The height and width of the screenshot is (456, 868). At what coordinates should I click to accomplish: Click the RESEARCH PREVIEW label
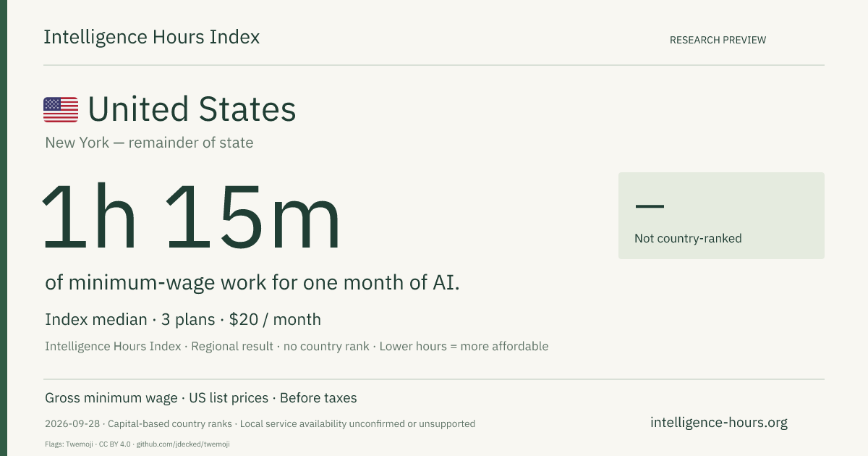(x=718, y=40)
